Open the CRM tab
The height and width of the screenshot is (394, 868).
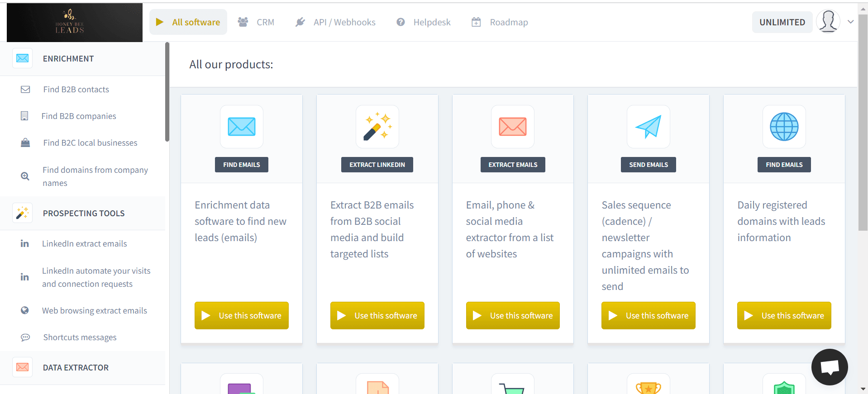pos(257,22)
